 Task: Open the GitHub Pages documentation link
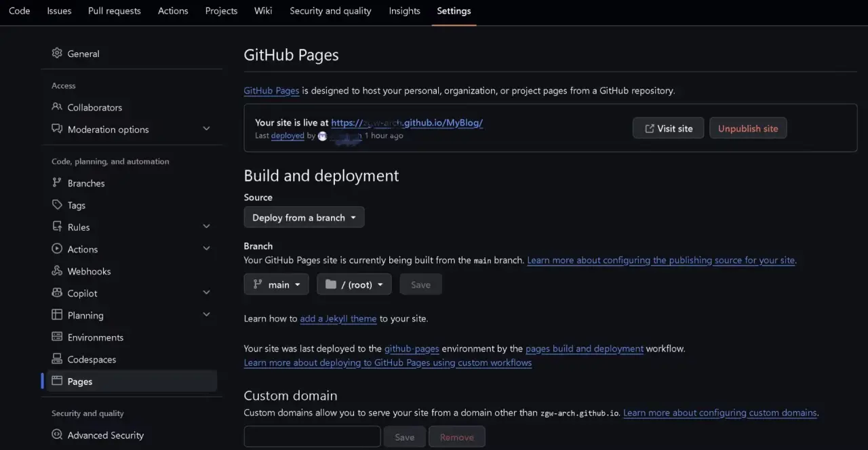pos(271,90)
